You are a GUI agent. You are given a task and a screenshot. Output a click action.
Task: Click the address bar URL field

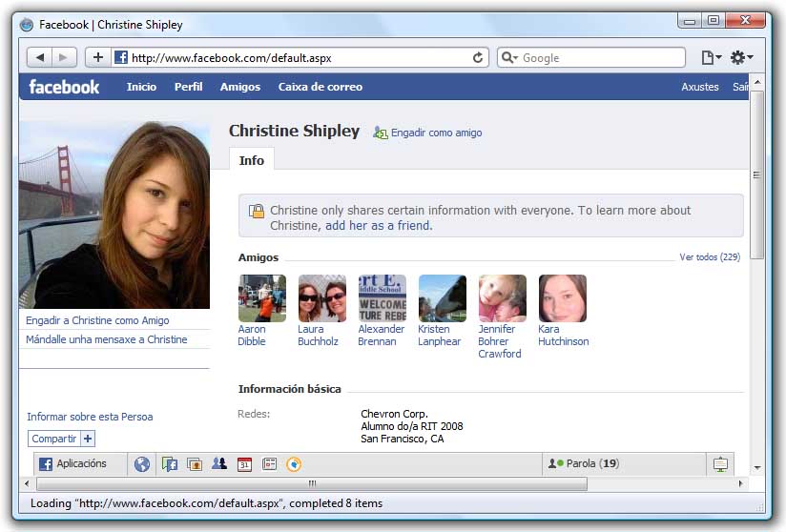[300, 57]
